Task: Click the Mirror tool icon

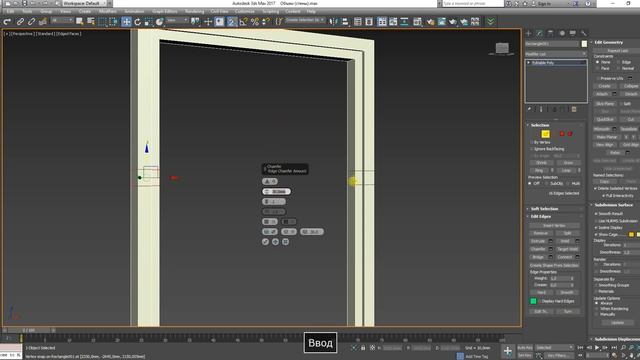Action: coord(333,22)
